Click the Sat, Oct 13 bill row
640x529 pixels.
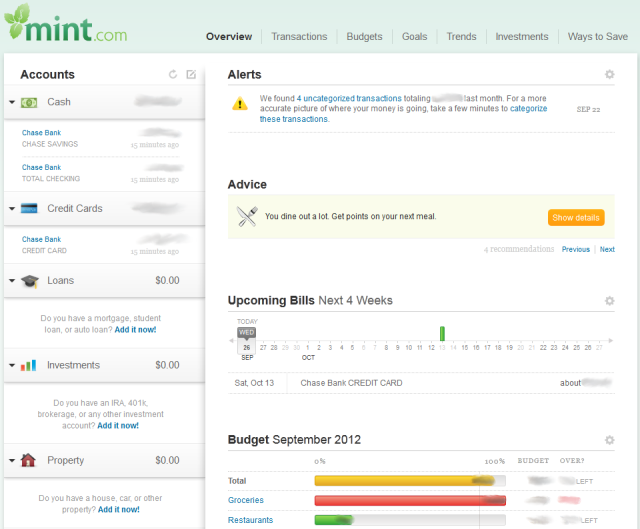coord(421,383)
